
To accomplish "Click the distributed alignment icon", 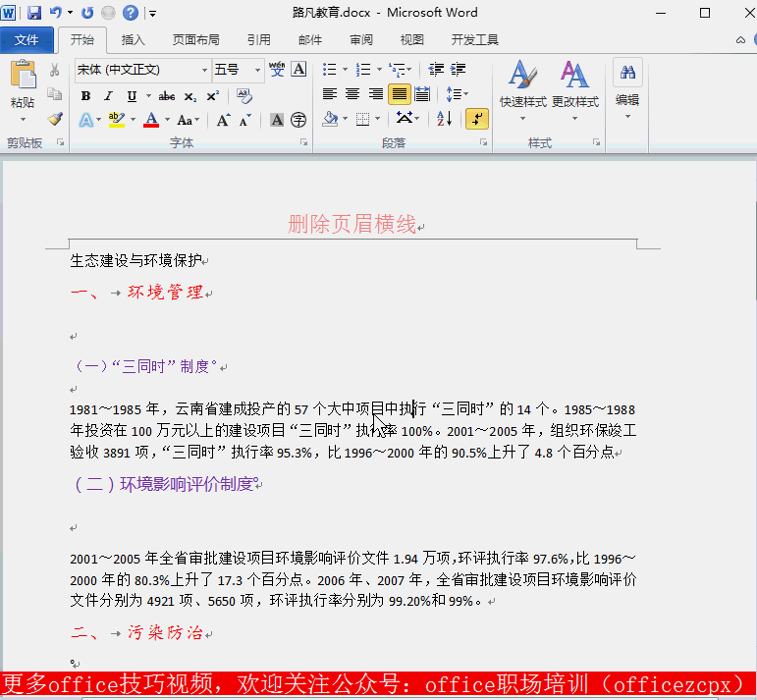I will point(422,94).
